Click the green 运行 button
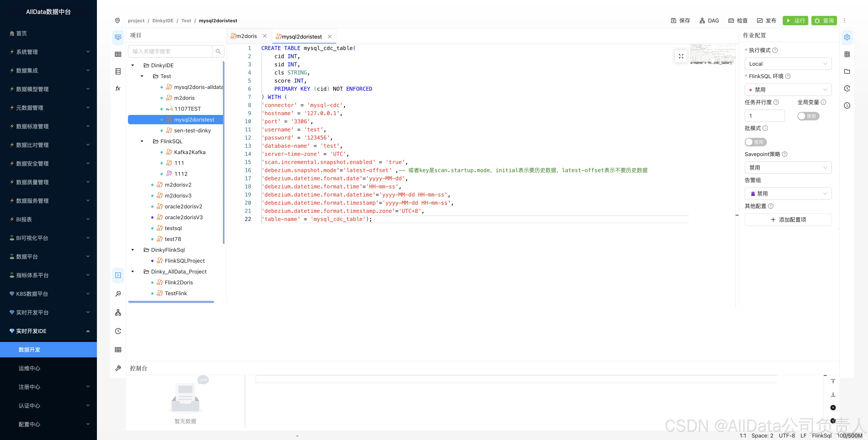The height and width of the screenshot is (440, 868). coord(795,21)
